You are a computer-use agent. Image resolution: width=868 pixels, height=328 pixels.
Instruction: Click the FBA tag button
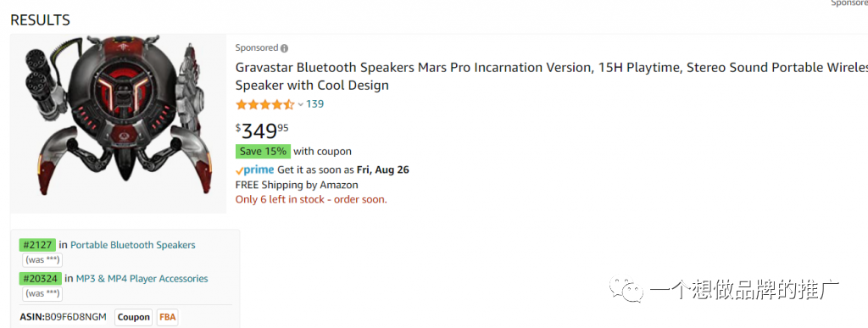point(168,317)
